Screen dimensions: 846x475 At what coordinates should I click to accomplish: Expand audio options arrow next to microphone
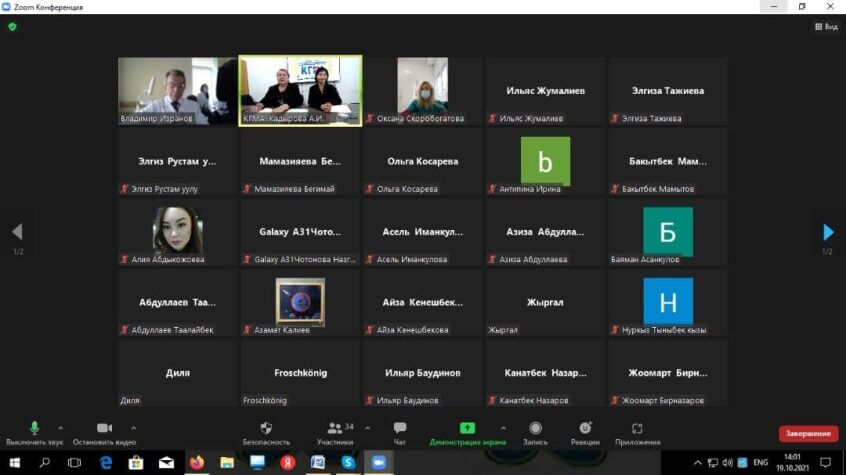61,428
